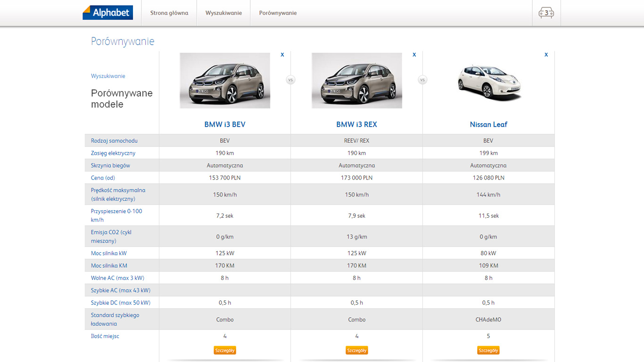Click the Prędkość maksymalna row label
Image resolution: width=644 pixels, height=362 pixels.
click(x=118, y=194)
